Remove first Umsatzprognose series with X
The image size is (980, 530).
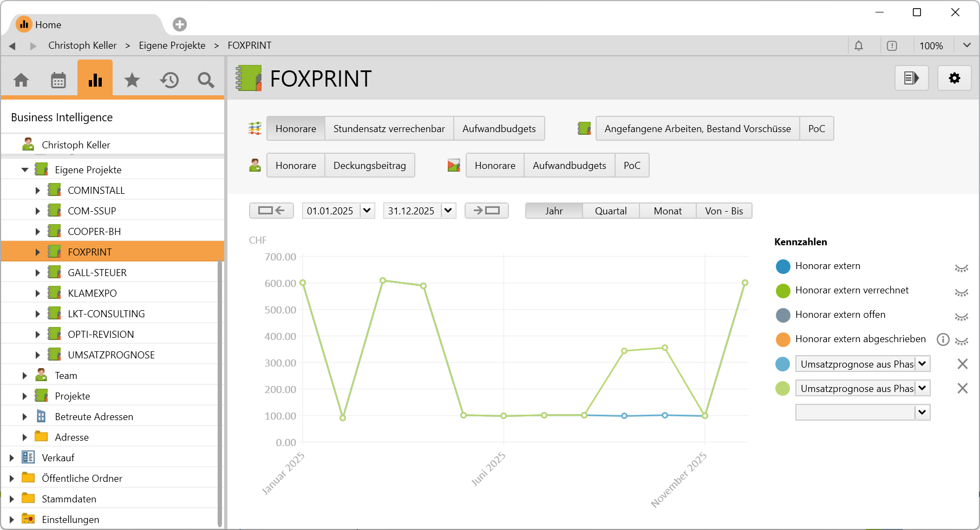click(962, 364)
